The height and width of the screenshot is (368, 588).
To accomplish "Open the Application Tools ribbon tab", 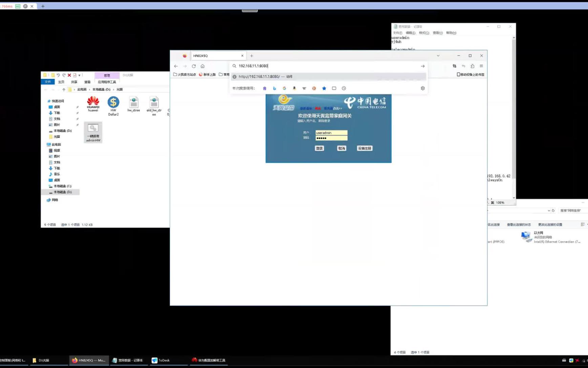I will tap(107, 82).
